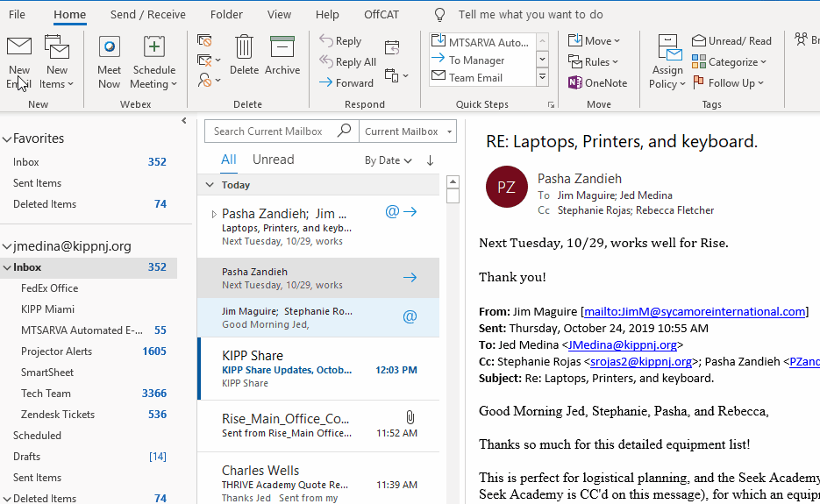Expand the Pasha Zandieh; Jim conversation
Image resolution: width=820 pixels, height=504 pixels.
coord(213,214)
